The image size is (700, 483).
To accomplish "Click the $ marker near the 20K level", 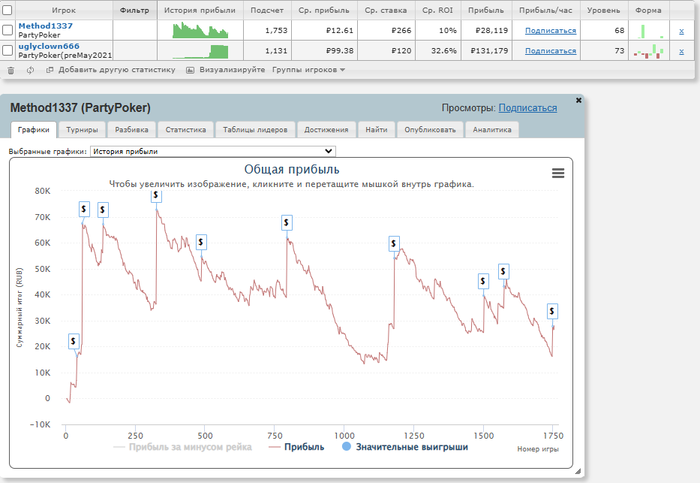I will [74, 341].
